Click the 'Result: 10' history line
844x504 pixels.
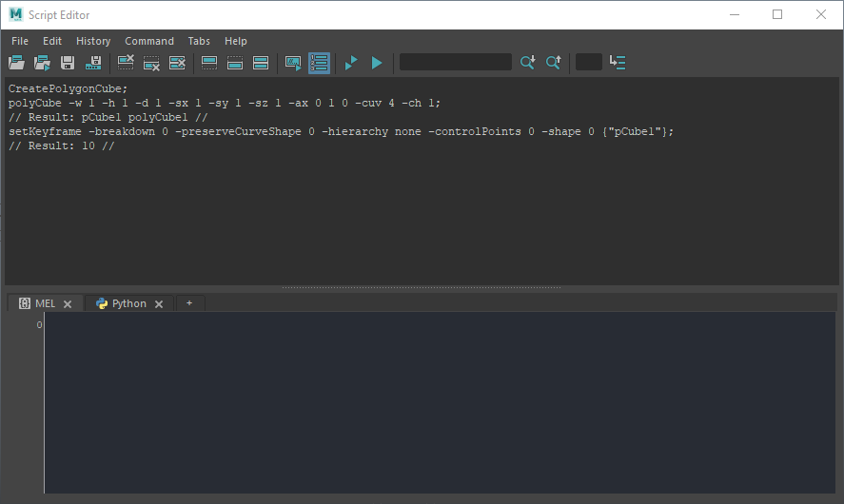point(61,145)
